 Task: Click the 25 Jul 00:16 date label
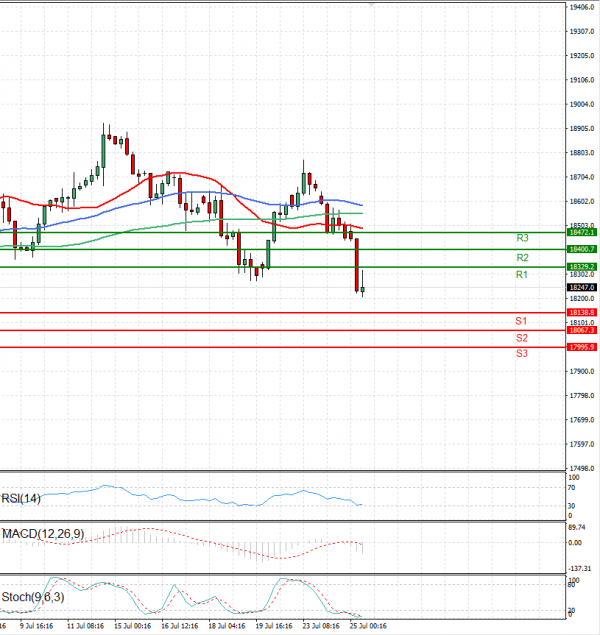[368, 626]
